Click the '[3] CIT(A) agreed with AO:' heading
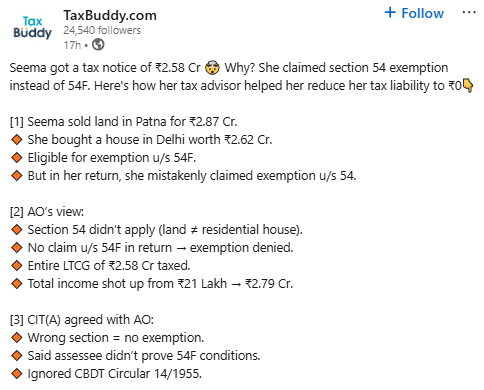484x390 pixels. [x=82, y=320]
